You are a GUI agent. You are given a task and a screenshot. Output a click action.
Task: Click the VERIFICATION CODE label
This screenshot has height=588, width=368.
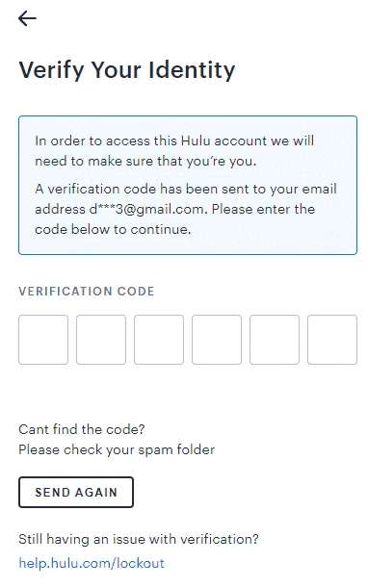click(87, 292)
